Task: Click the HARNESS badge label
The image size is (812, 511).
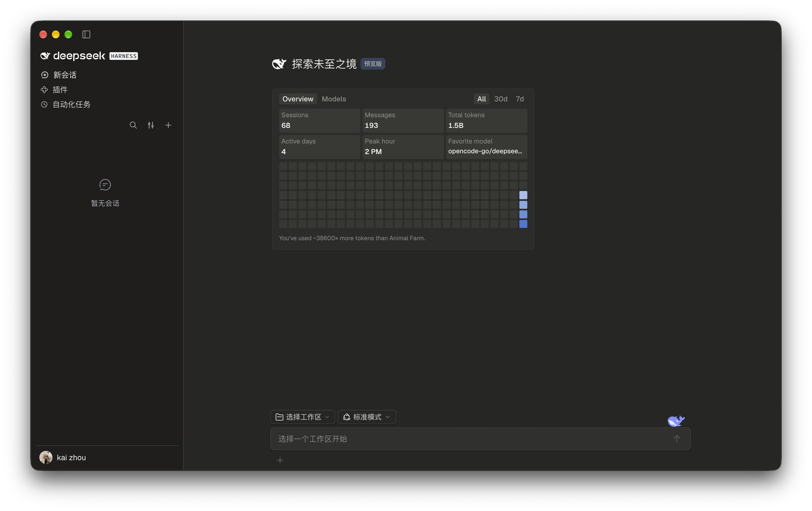Action: [124, 56]
